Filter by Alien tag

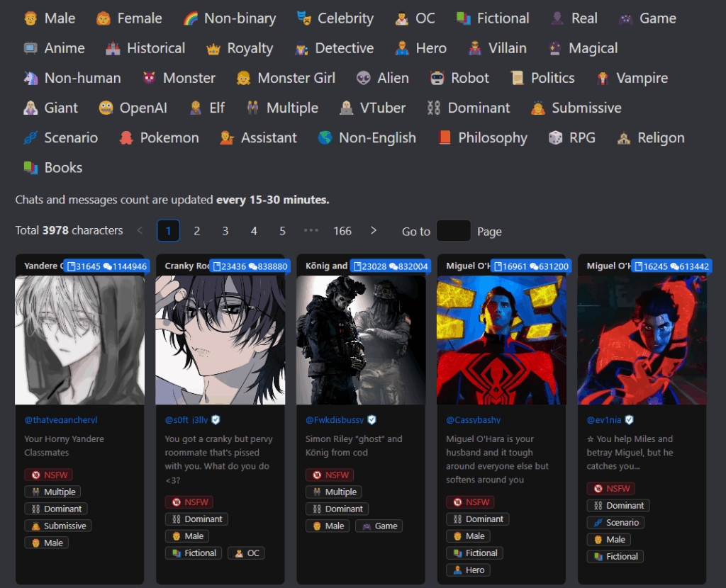[x=382, y=78]
